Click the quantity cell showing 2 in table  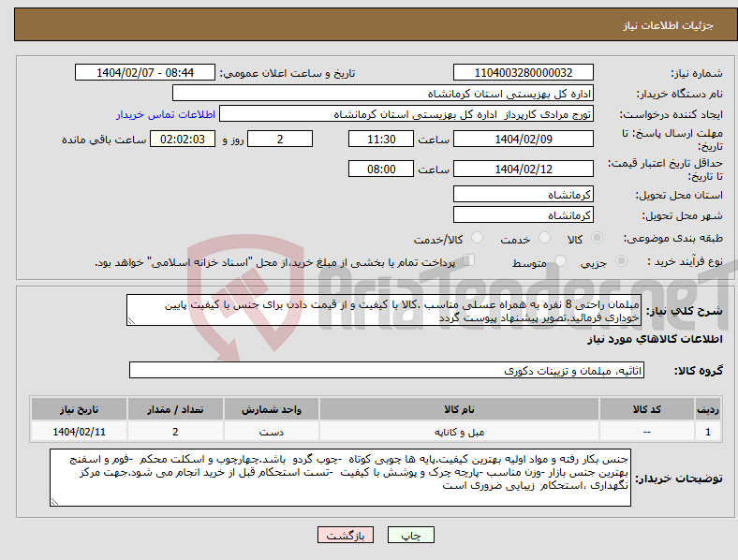pyautogui.click(x=175, y=432)
